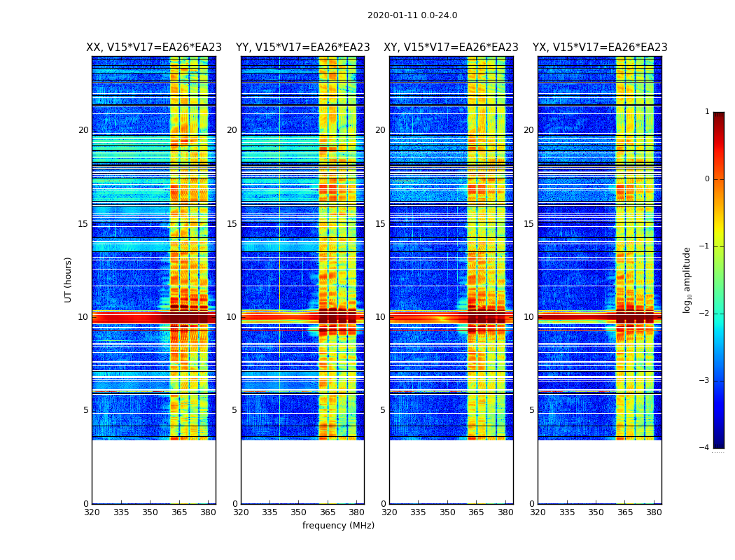Image resolution: width=735 pixels, height=560 pixels.
Task: Click the YY, V15*V17=EA26*EA23 panel title
Action: pyautogui.click(x=303, y=48)
